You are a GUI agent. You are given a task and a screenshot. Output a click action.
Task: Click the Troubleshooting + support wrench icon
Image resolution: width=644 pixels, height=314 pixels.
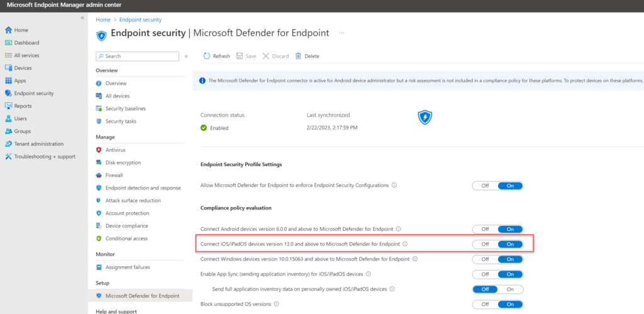click(8, 157)
